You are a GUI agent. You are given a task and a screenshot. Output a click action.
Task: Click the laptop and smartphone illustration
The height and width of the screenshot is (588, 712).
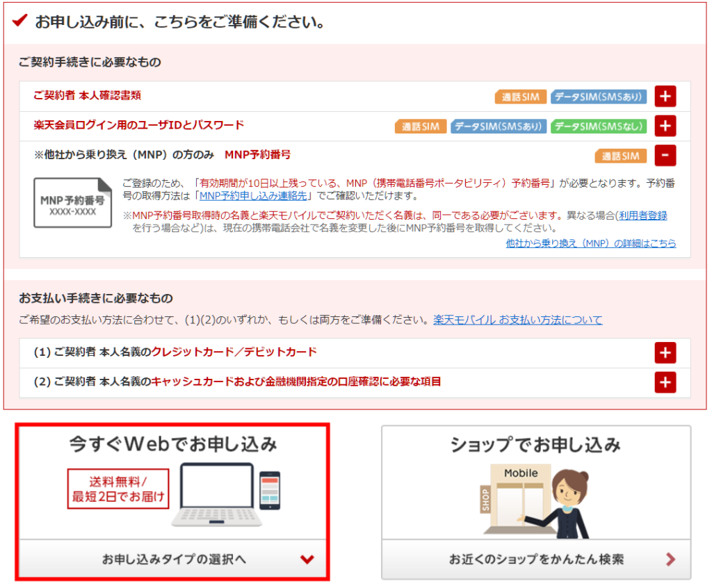coord(229,495)
